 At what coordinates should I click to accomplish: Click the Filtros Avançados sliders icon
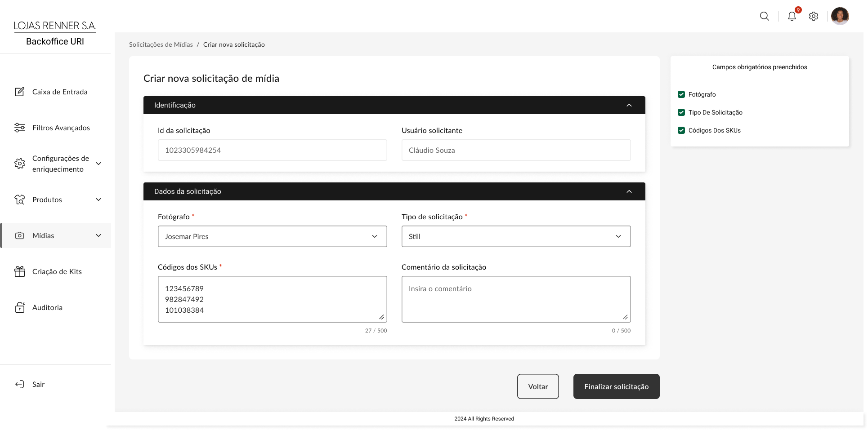(20, 128)
